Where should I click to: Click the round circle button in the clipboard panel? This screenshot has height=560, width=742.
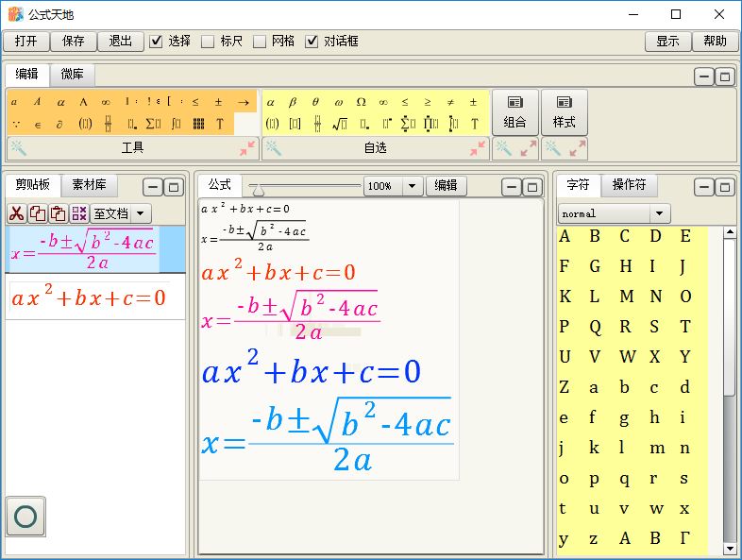(26, 516)
